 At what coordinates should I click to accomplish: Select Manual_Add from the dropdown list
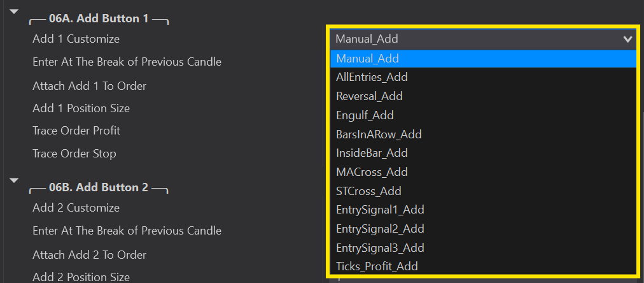[x=368, y=59]
